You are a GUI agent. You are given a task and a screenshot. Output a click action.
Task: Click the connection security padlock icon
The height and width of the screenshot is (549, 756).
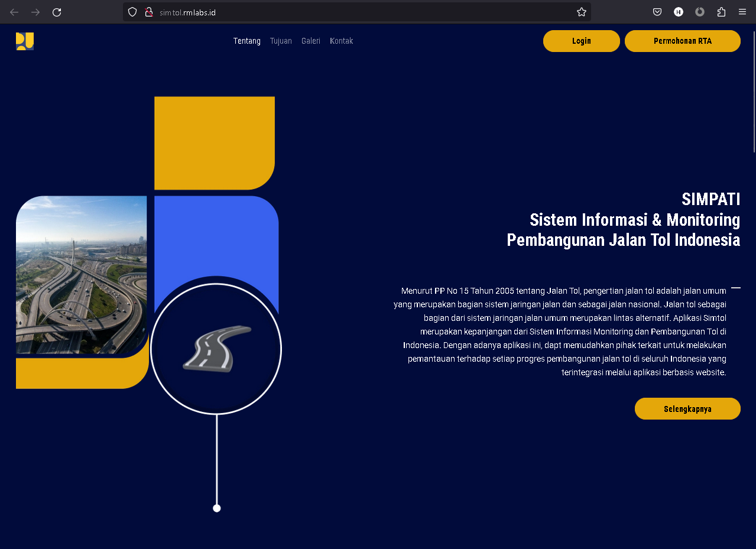(148, 12)
